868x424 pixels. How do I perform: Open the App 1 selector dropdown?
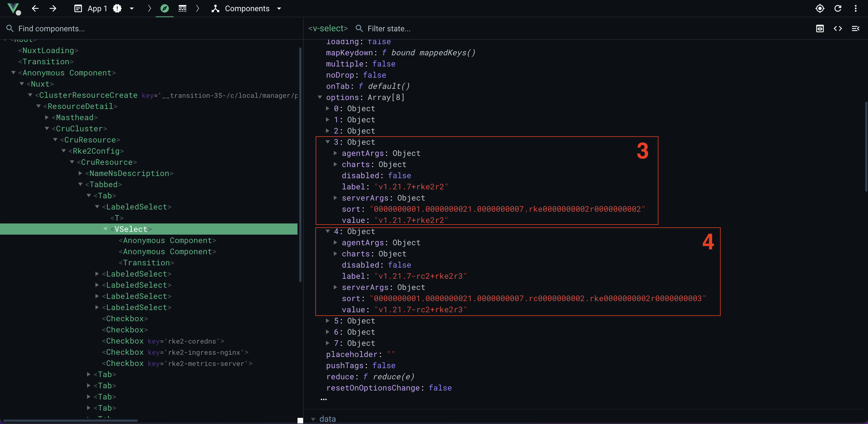tap(132, 9)
